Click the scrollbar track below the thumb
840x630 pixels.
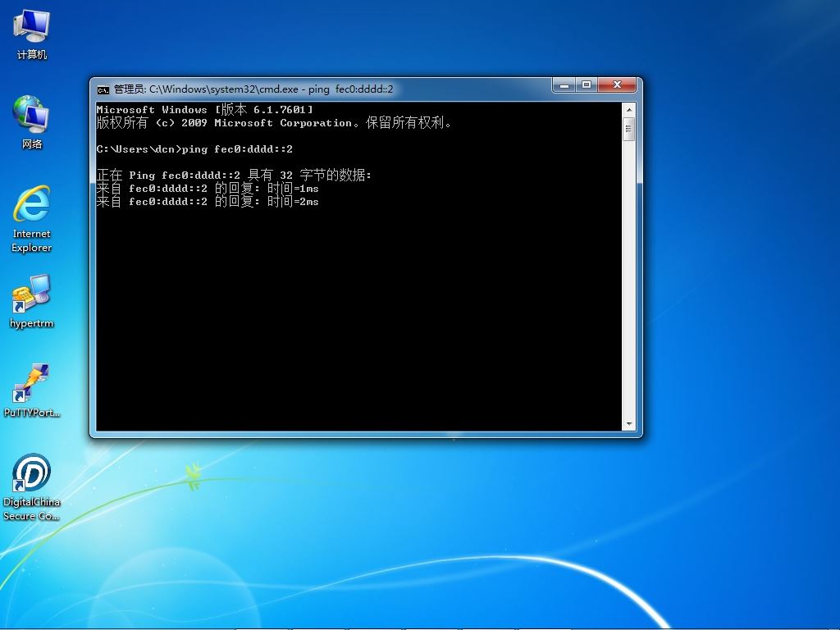(x=629, y=279)
